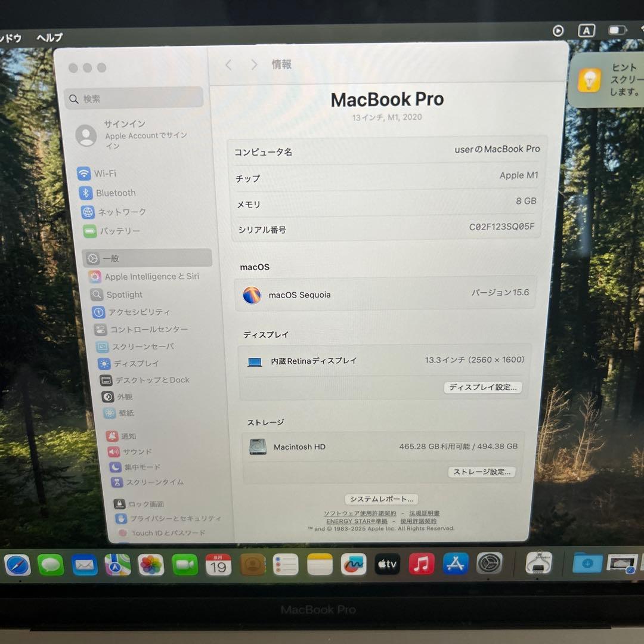Screen dimensions: 644x644
Task: Open デスクトップと Dock settings
Action: click(145, 380)
